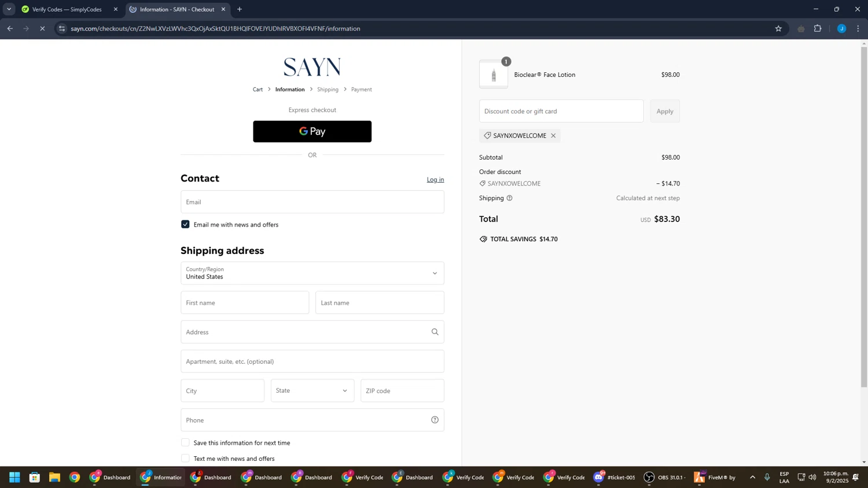Click the ESP LAA language indicator
This screenshot has width=868, height=488.
coord(784,477)
